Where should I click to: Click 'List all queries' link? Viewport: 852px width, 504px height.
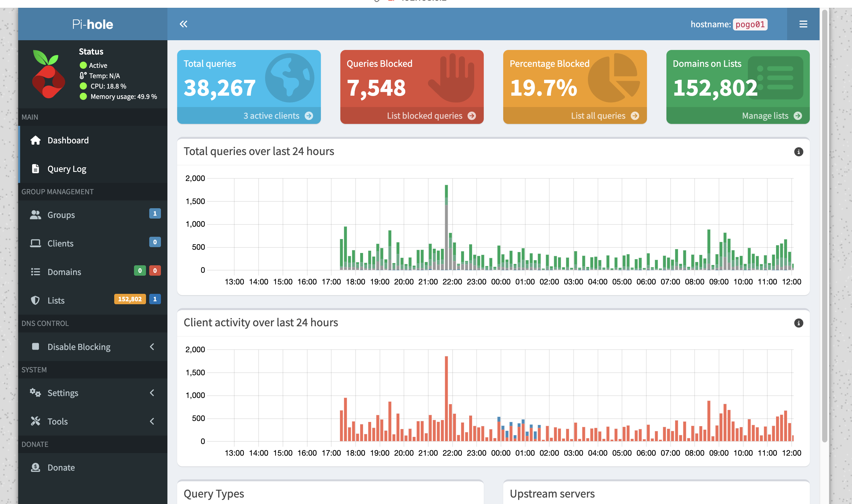point(598,116)
